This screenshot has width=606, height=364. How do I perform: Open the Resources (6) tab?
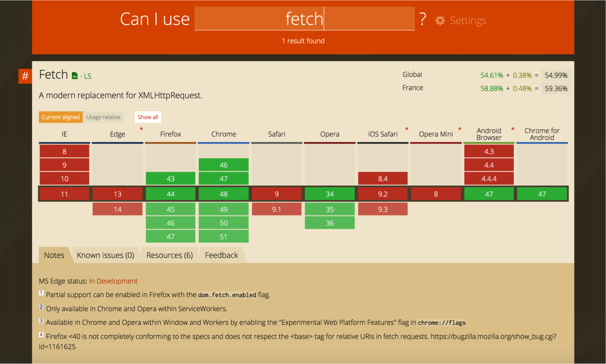170,255
